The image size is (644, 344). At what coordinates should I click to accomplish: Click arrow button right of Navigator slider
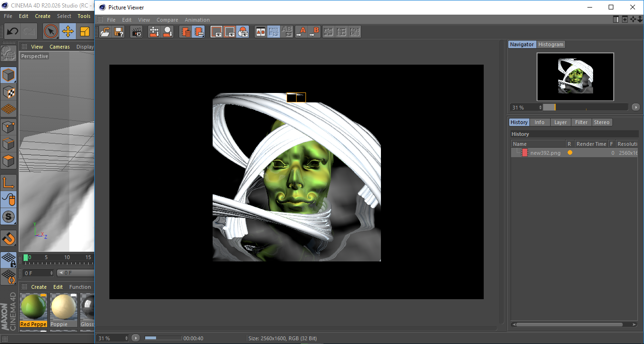(636, 107)
